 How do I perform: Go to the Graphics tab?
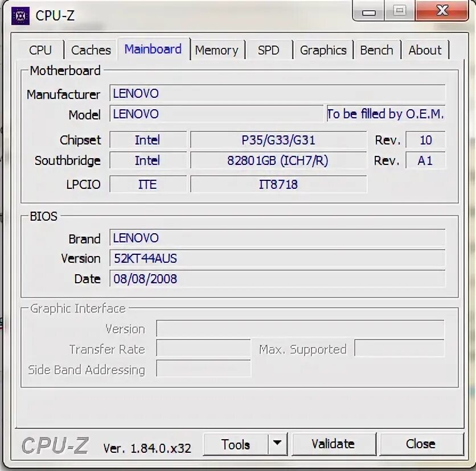point(323,50)
